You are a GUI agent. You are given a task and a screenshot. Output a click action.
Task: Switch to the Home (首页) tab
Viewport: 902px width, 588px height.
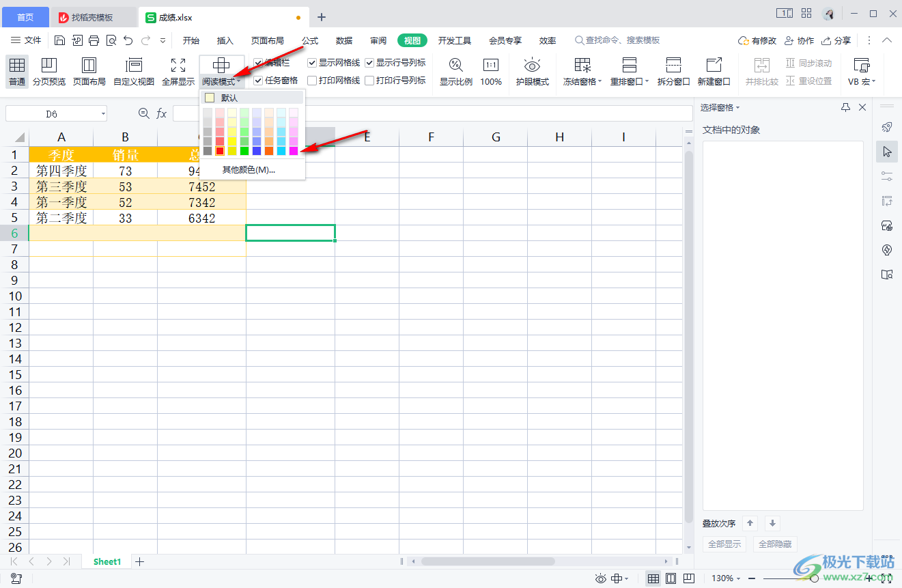(25, 17)
